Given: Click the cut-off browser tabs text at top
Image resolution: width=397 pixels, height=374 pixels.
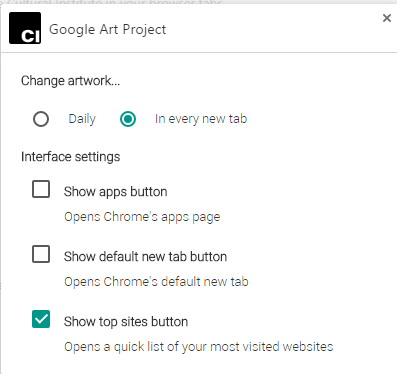Looking at the screenshot, I should 112,2.
